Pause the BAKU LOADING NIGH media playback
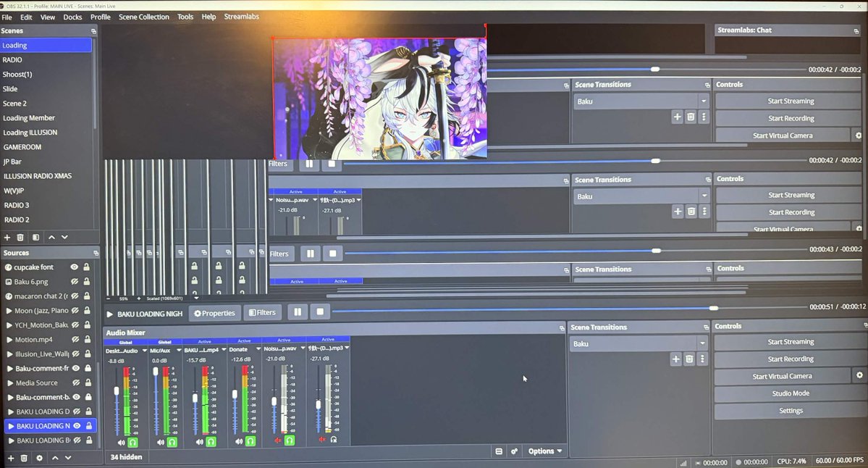The height and width of the screenshot is (468, 868). (298, 312)
